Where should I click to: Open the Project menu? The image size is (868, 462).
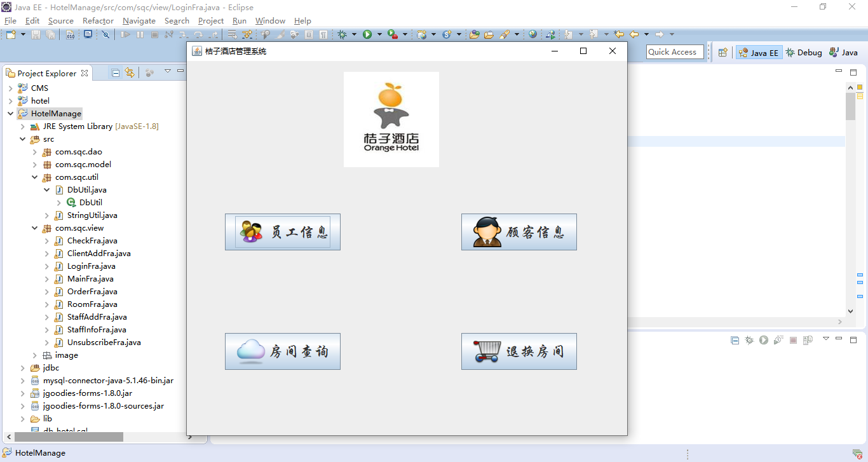pos(211,21)
